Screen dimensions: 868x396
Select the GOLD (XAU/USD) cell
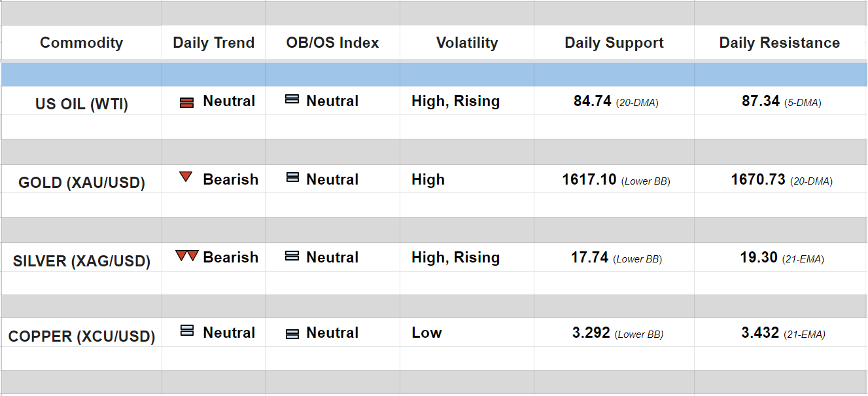81,183
